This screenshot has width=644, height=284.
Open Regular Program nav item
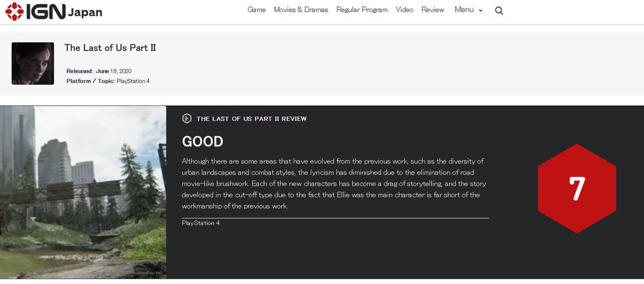pos(362,10)
